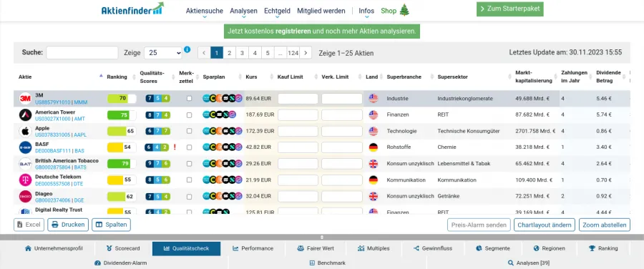
Task: Click the red exclamation warning for BASF
Action: click(175, 147)
